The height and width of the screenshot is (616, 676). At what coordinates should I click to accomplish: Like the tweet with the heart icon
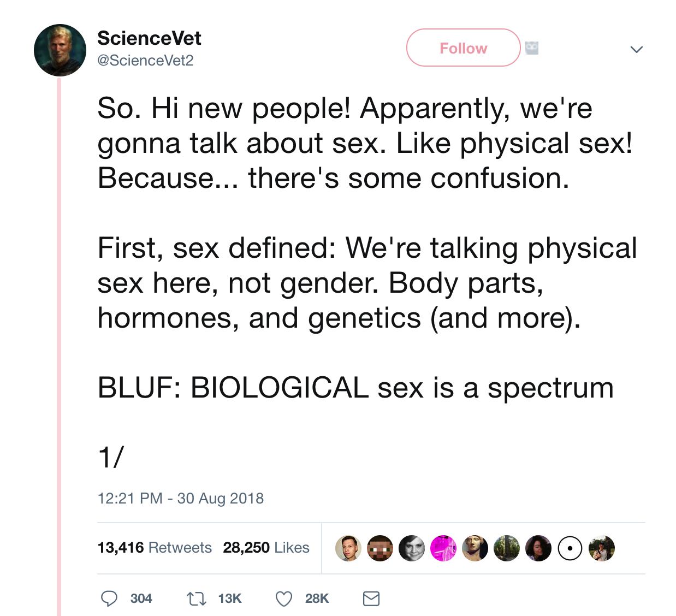click(284, 599)
